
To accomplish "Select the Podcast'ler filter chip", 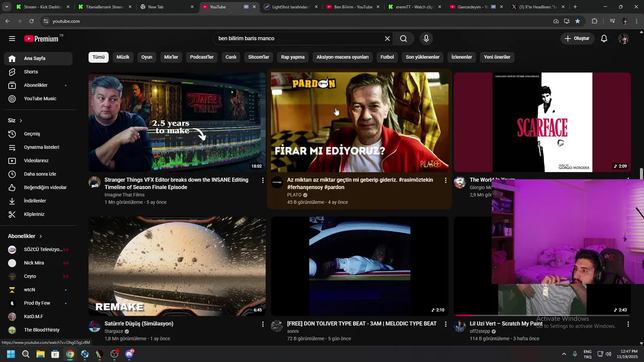I will pyautogui.click(x=202, y=57).
